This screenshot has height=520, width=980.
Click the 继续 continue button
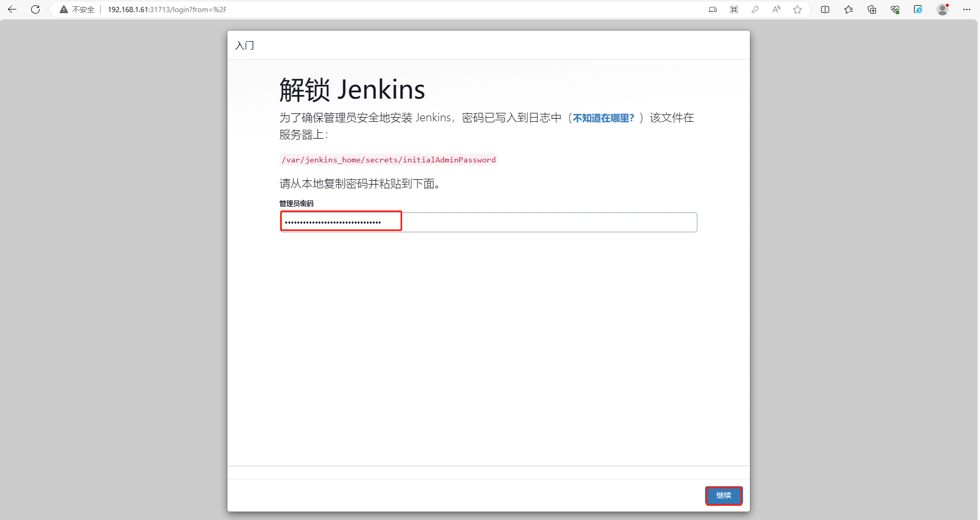click(x=724, y=496)
